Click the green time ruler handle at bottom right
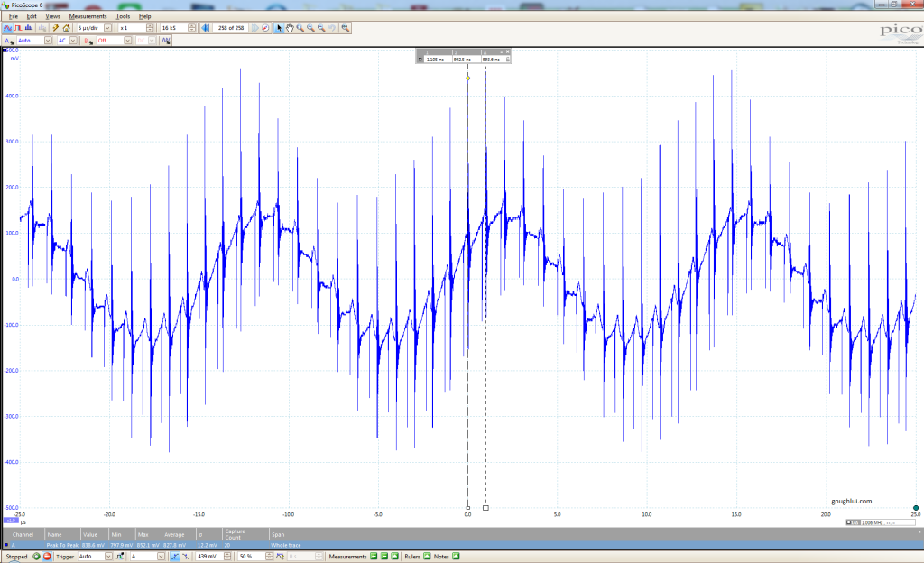This screenshot has height=563, width=924. coord(916,508)
